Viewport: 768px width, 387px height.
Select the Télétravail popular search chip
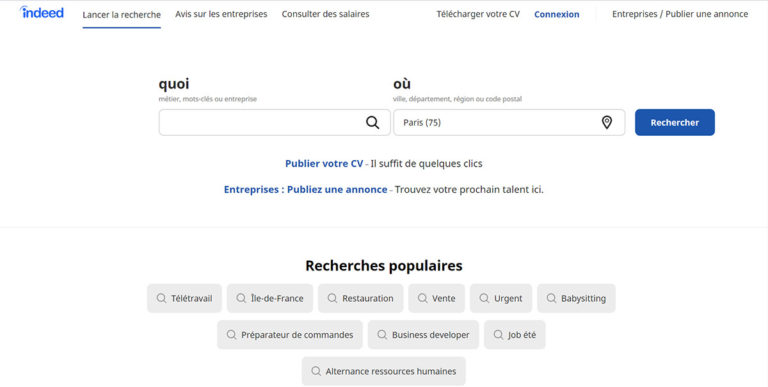click(x=185, y=298)
